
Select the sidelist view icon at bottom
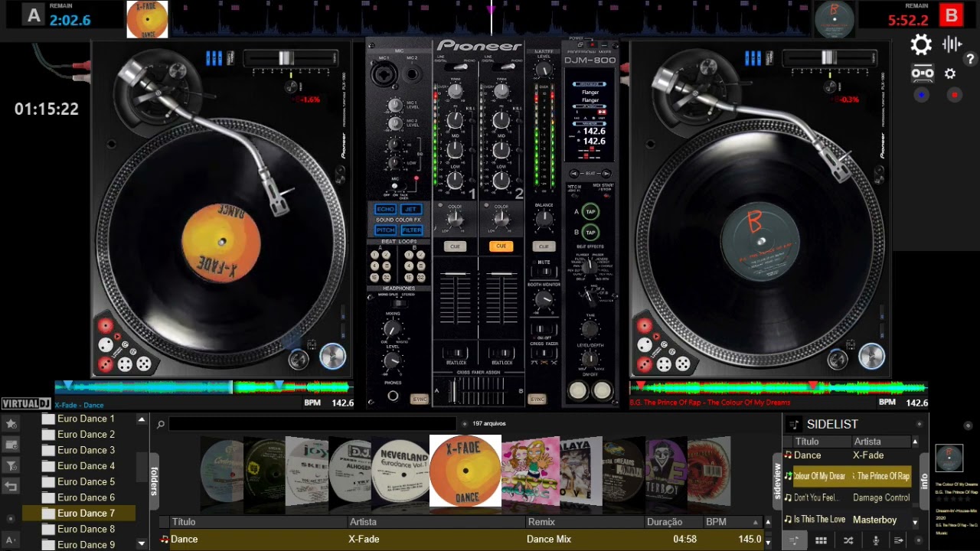pos(794,540)
